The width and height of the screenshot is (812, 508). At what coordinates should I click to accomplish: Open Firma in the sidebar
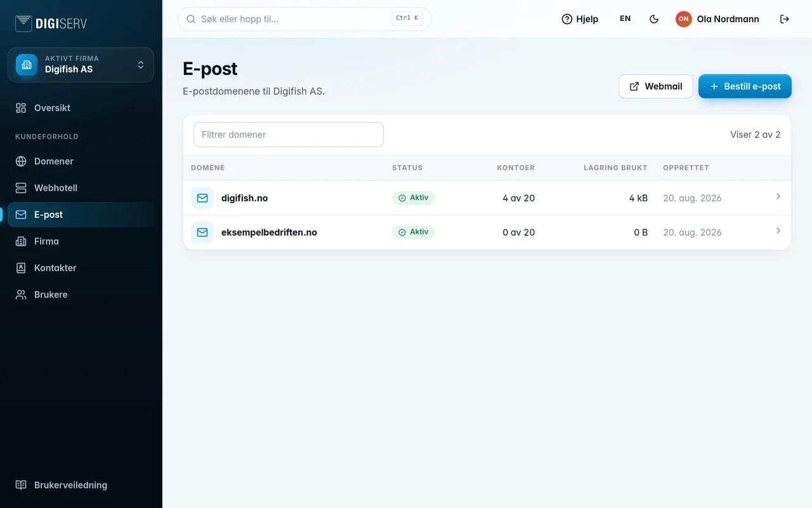81,241
